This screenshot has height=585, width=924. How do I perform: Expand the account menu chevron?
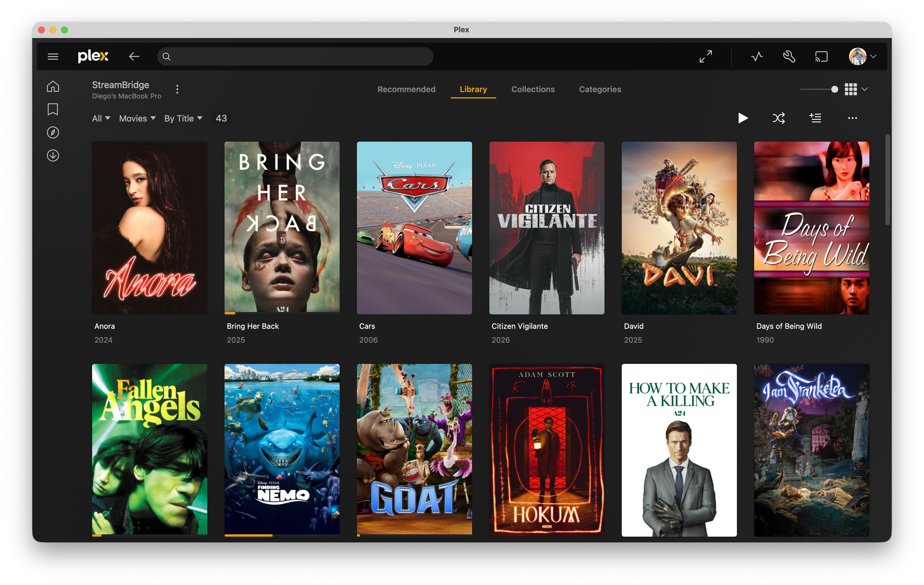(873, 56)
